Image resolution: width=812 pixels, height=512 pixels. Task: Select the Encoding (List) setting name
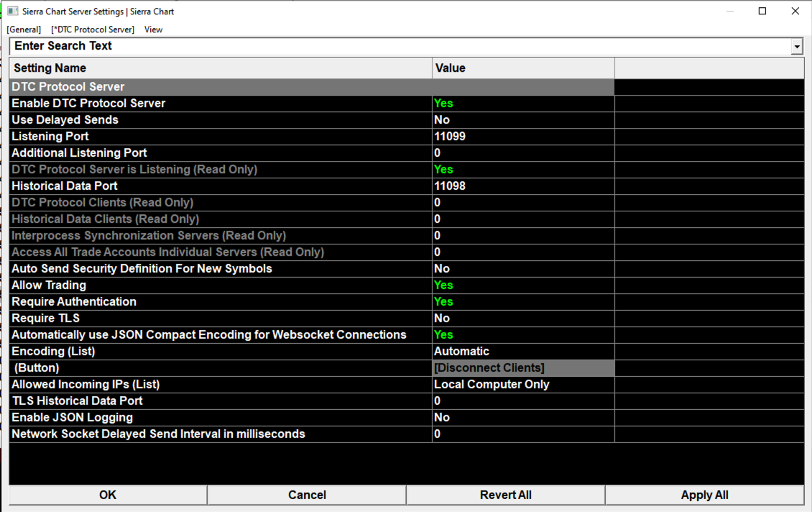(53, 352)
